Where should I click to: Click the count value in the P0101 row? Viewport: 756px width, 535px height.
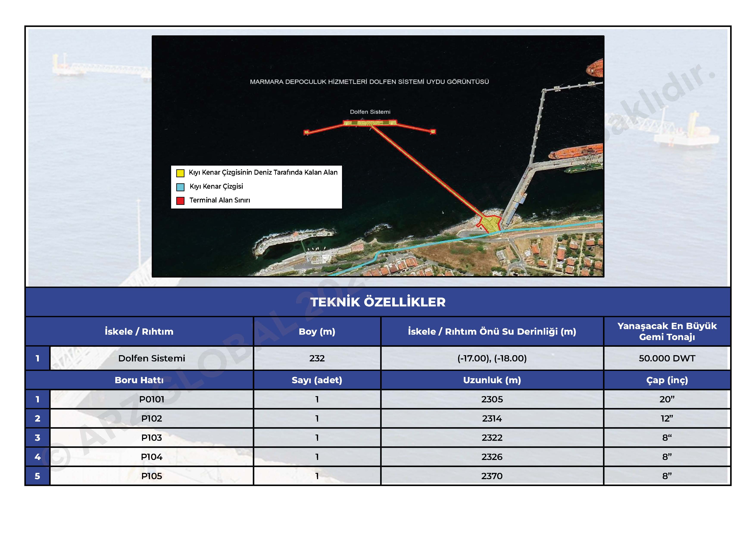tap(317, 399)
